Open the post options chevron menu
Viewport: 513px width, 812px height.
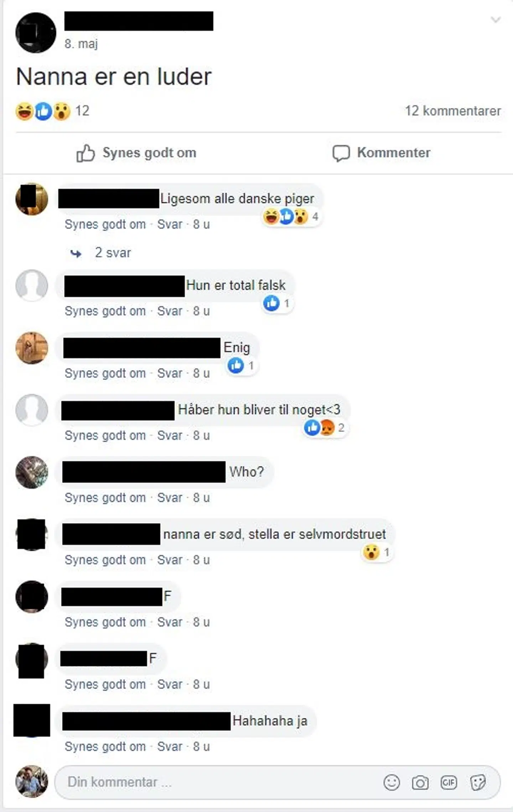point(496,20)
